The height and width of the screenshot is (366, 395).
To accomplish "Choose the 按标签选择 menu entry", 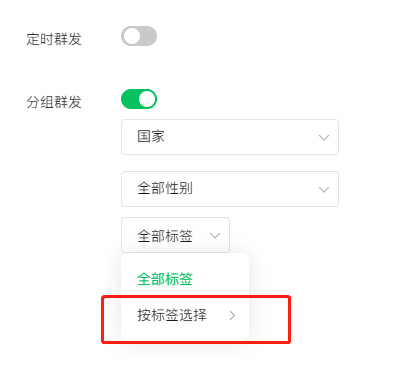I will [185, 315].
